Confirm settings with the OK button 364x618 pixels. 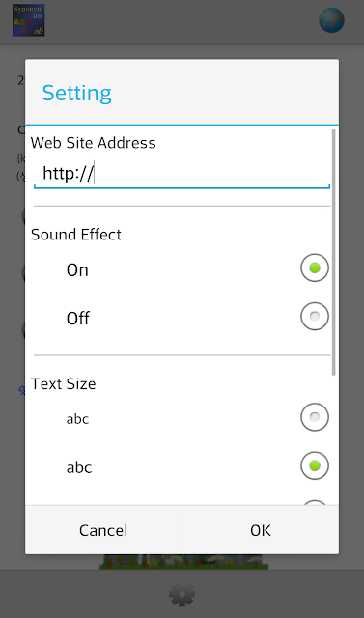(x=261, y=530)
